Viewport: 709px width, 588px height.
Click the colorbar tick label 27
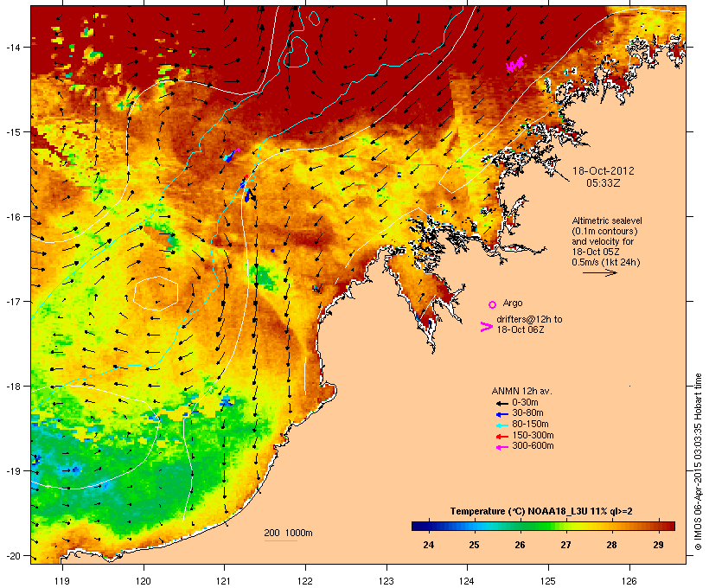point(565,545)
